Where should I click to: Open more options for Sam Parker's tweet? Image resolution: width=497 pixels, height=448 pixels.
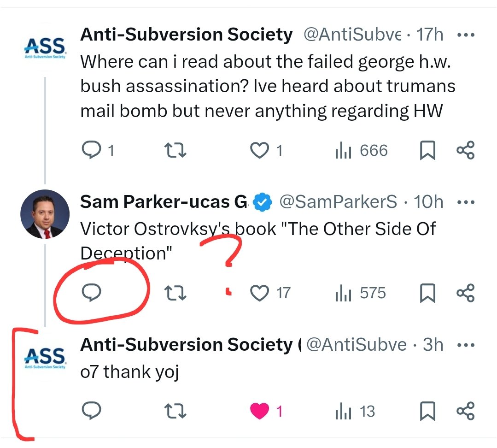click(466, 202)
